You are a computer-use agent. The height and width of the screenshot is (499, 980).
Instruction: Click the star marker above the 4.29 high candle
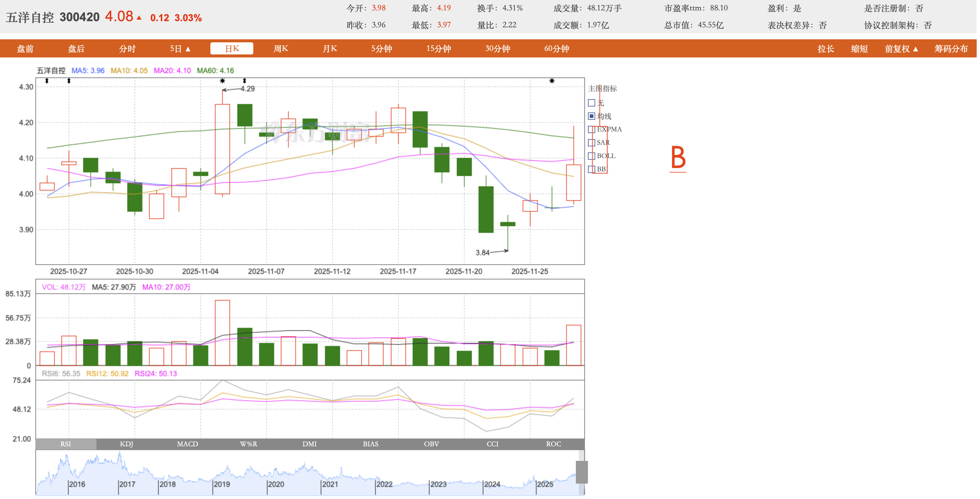[x=222, y=81]
